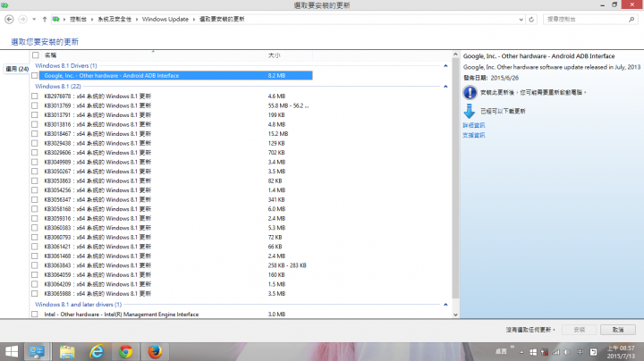Collapse the Windows 8.1 (22) group
Image resolution: width=644 pixels, height=361 pixels.
pyautogui.click(x=445, y=86)
